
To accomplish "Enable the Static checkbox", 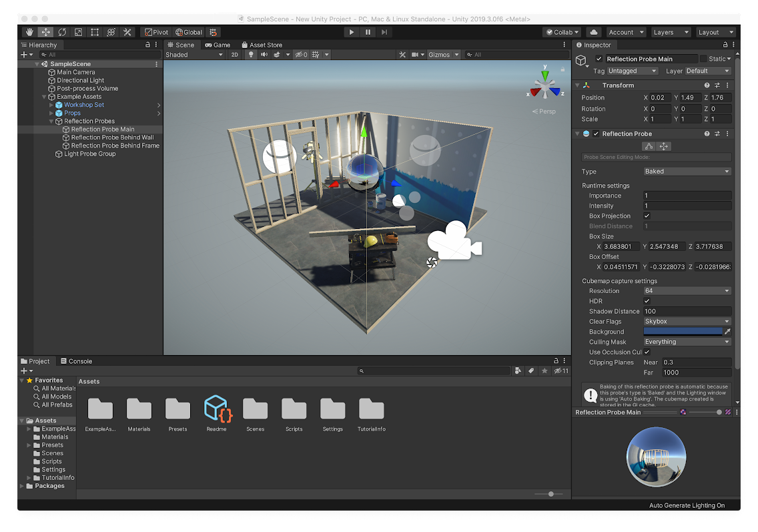I will pos(703,59).
